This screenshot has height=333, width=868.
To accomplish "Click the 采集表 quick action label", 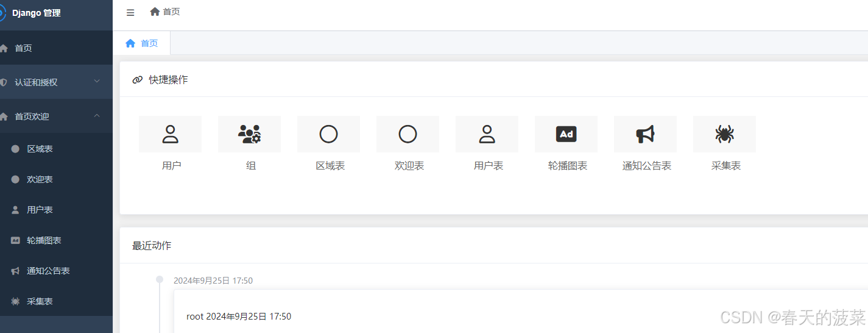I will click(726, 166).
